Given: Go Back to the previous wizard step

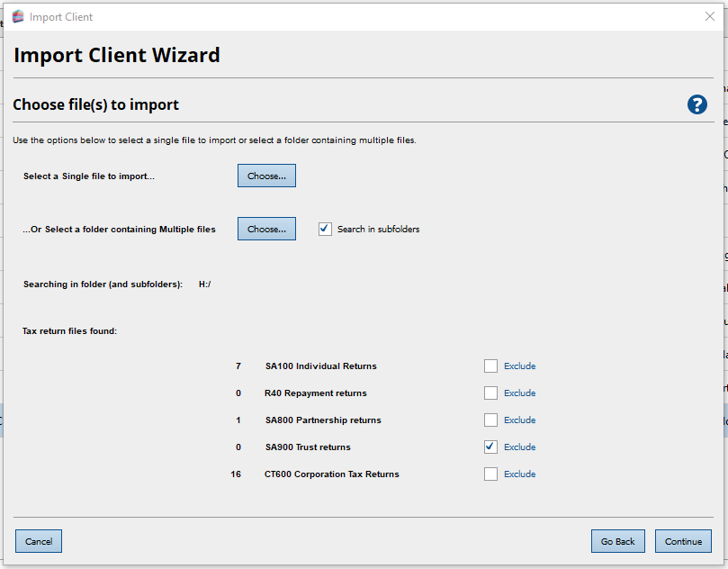Looking at the screenshot, I should point(618,541).
